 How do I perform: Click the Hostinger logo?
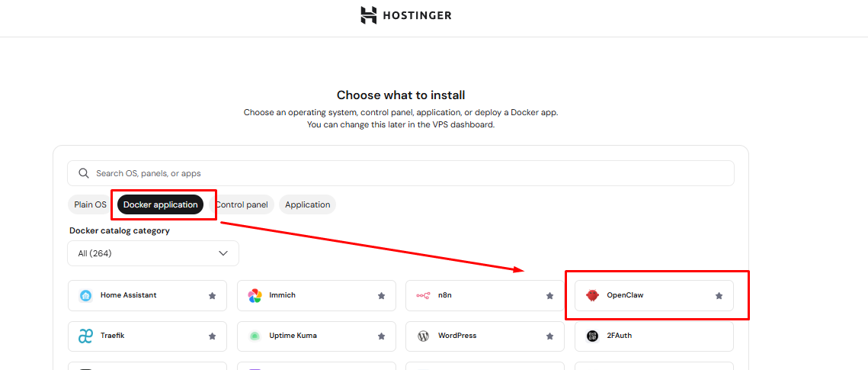pyautogui.click(x=405, y=15)
